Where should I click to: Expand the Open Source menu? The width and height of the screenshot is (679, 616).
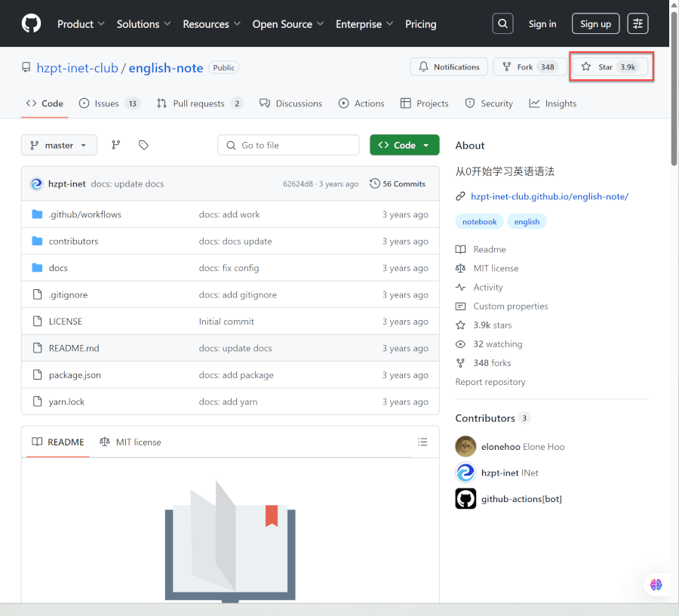(288, 24)
